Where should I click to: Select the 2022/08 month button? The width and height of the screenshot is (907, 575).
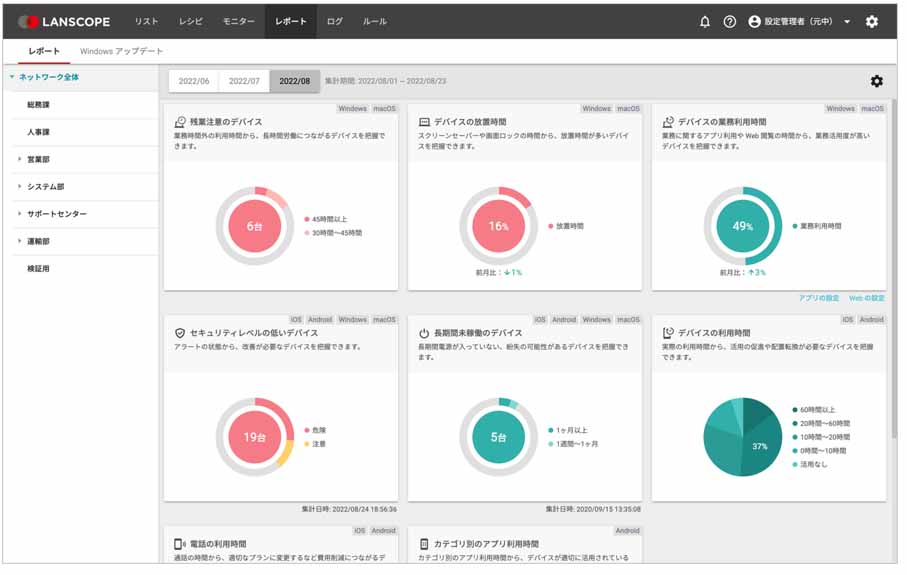[295, 81]
